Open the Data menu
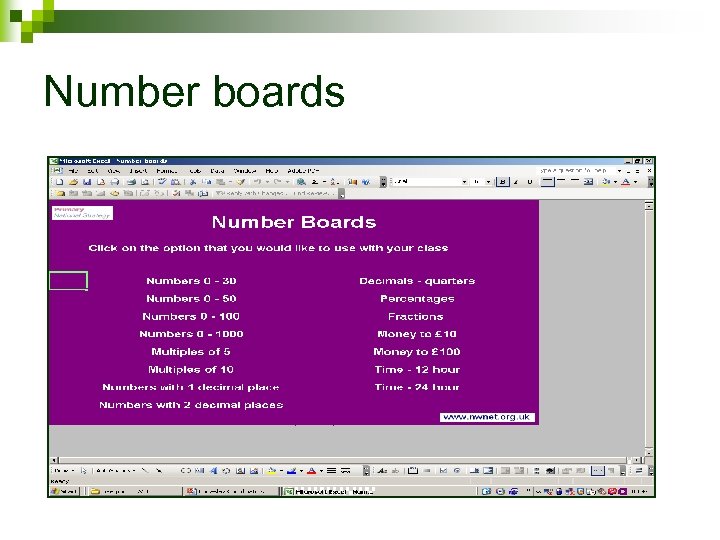Screen dimensions: 720x540 (x=217, y=171)
